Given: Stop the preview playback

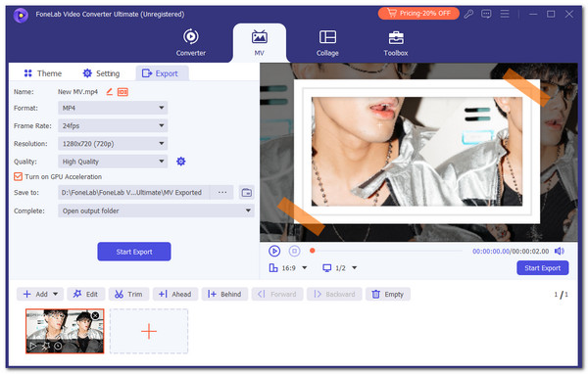Looking at the screenshot, I should (x=294, y=251).
